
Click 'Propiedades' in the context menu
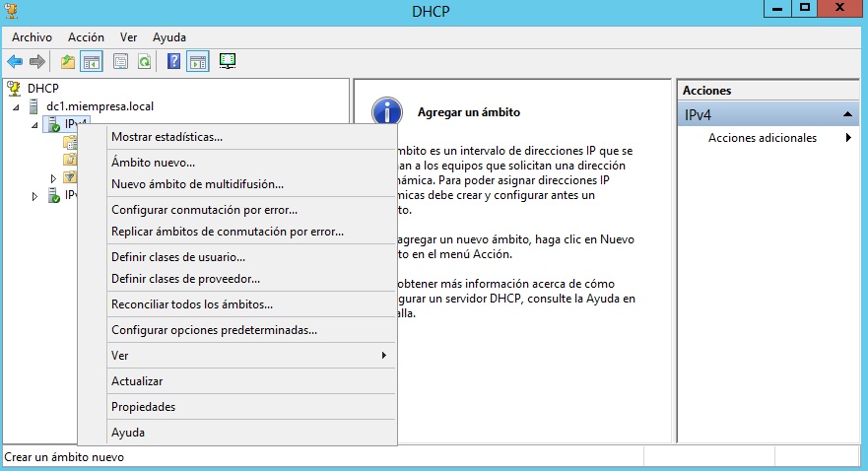pyautogui.click(x=143, y=407)
